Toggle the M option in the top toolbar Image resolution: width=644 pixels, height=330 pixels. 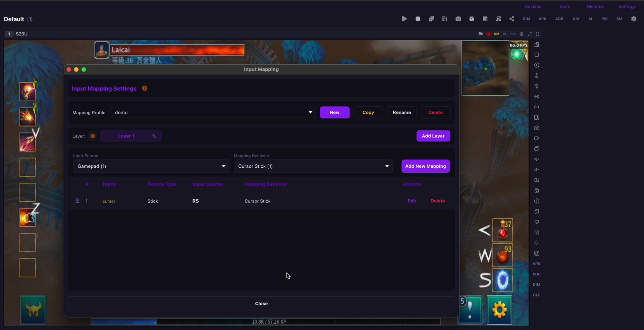click(590, 19)
